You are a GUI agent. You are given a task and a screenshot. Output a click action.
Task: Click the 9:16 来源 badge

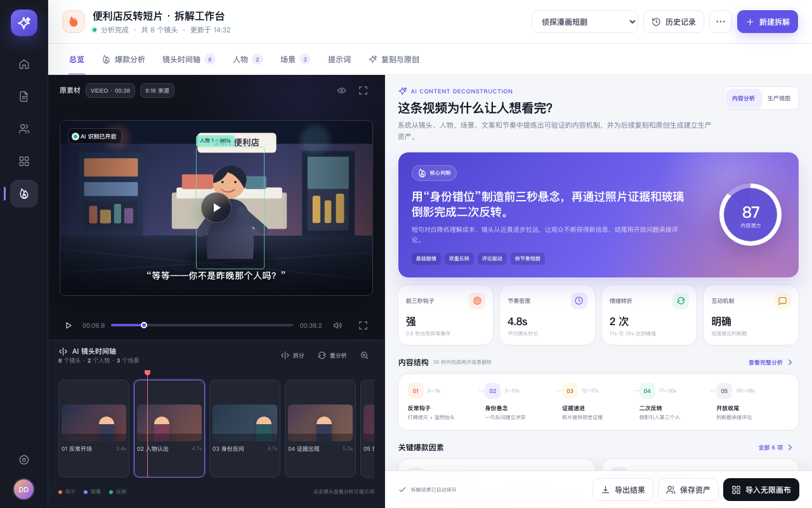157,91
